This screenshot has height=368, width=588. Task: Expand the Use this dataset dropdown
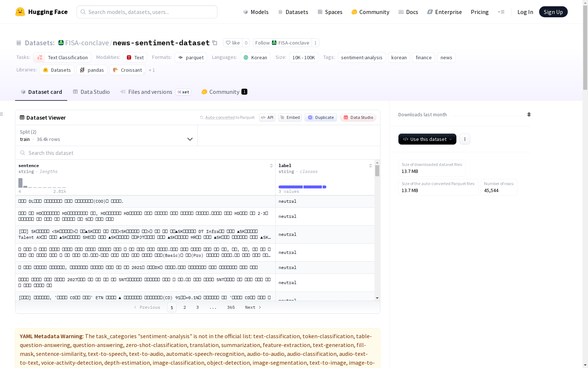[427, 139]
